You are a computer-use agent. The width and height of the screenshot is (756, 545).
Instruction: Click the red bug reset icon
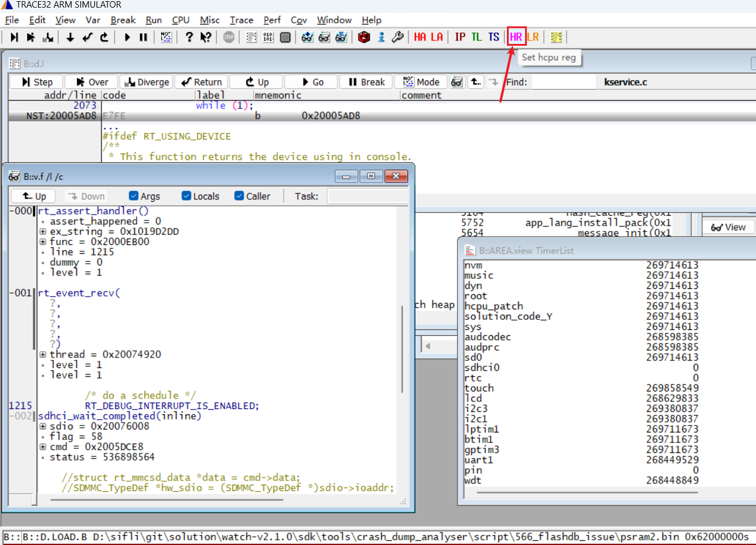pyautogui.click(x=364, y=37)
